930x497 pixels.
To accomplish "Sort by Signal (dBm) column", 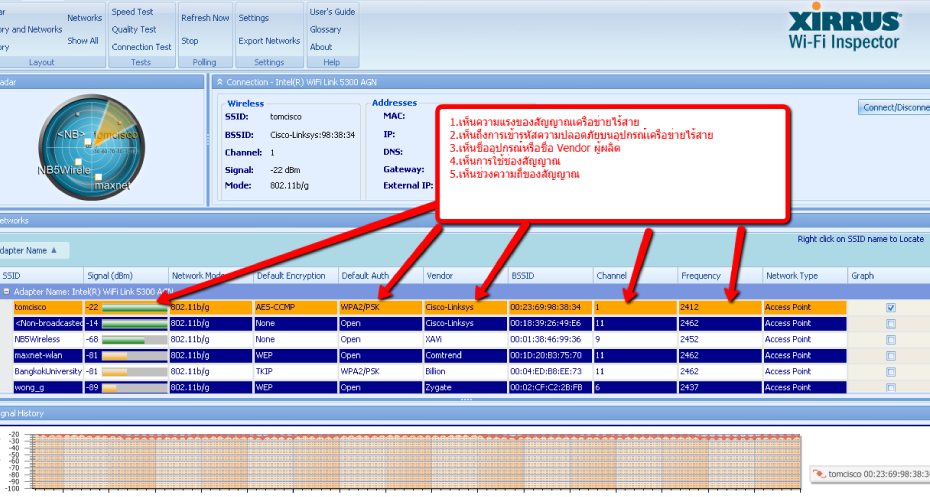I will pyautogui.click(x=126, y=276).
